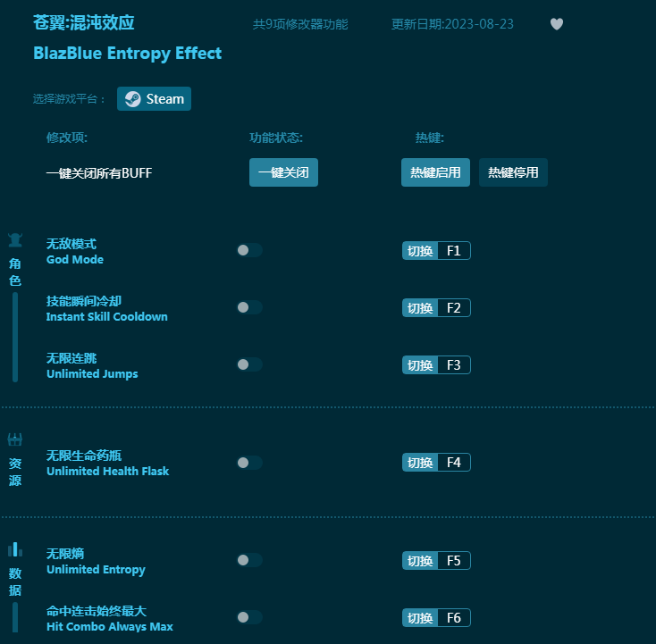Viewport: 656px width, 644px height.
Task: Choose the Steam platform button
Action: coord(154,98)
